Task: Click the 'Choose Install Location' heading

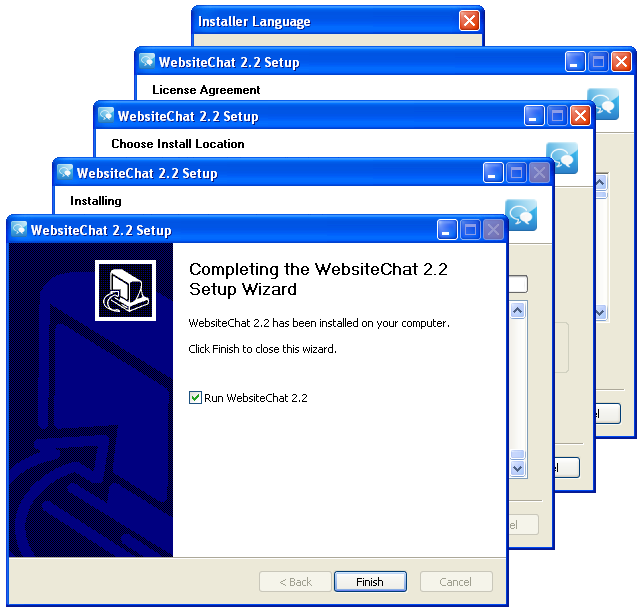Action: [x=178, y=143]
